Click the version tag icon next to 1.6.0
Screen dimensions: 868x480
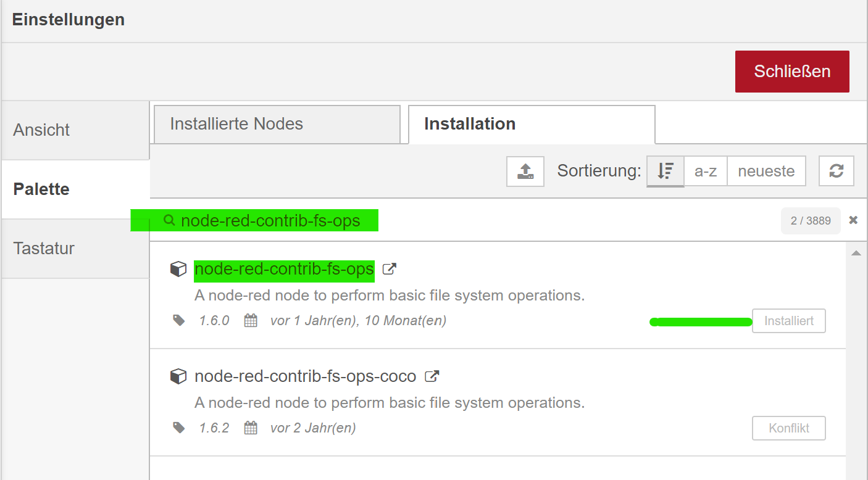[179, 321]
